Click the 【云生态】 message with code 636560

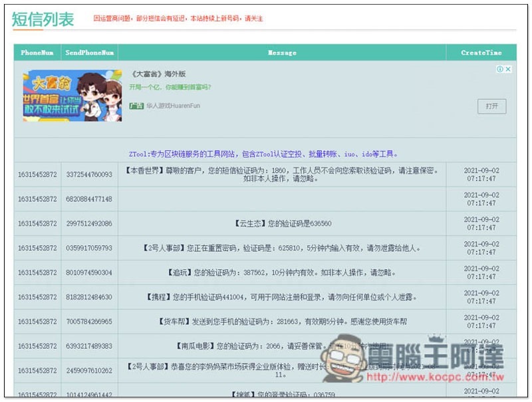[x=282, y=224]
